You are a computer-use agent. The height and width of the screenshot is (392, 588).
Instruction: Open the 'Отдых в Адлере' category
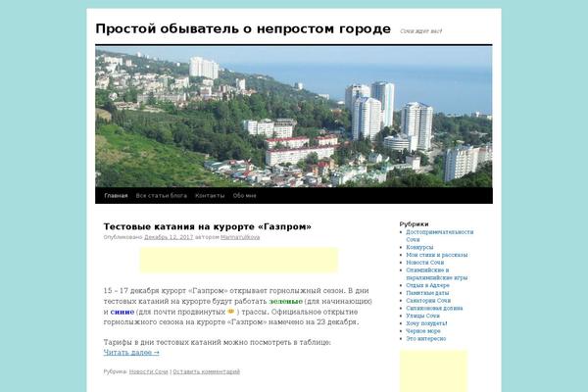427,285
